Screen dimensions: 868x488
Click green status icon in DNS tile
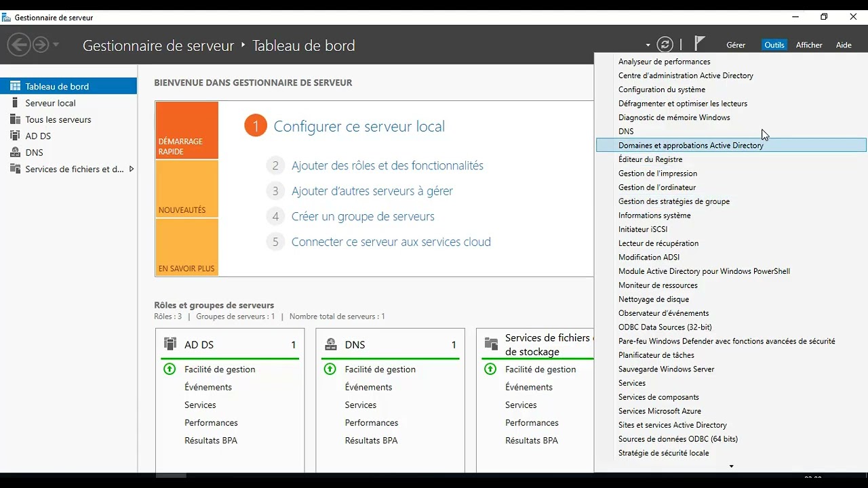coord(330,369)
